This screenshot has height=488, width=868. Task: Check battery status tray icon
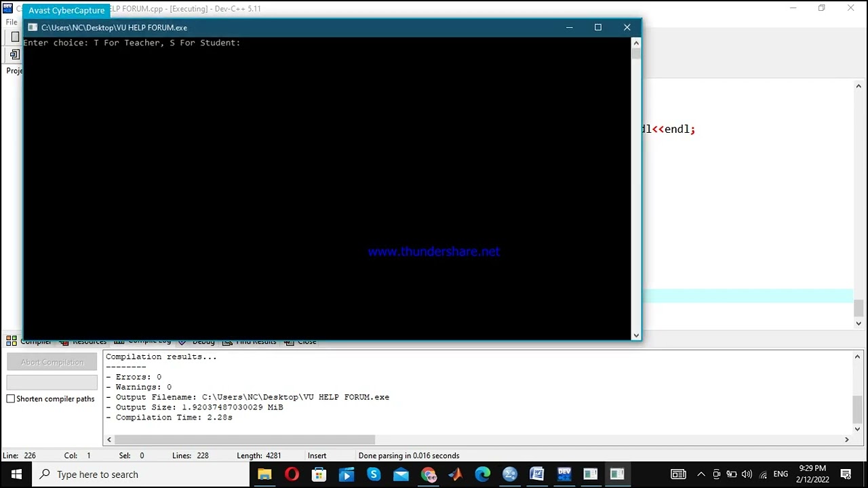[732, 474]
